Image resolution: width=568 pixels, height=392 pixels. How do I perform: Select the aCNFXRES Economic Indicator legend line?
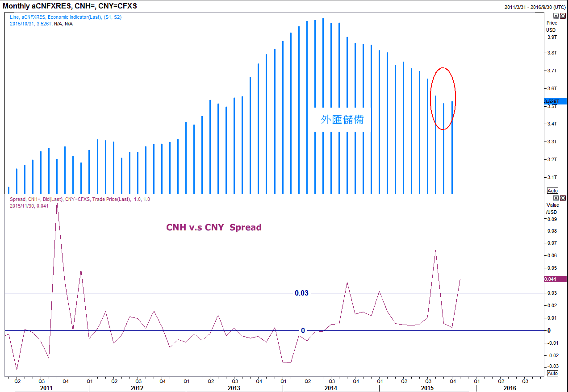click(65, 17)
